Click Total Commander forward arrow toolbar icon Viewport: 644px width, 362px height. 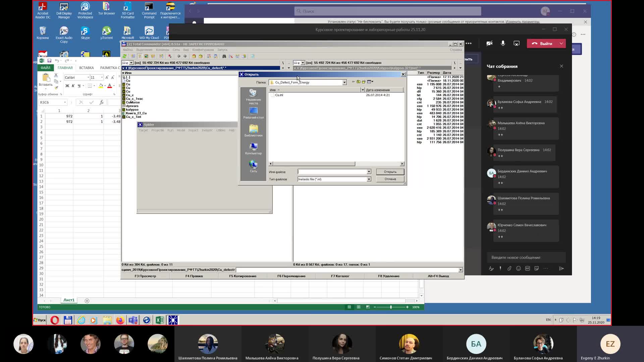click(x=185, y=56)
